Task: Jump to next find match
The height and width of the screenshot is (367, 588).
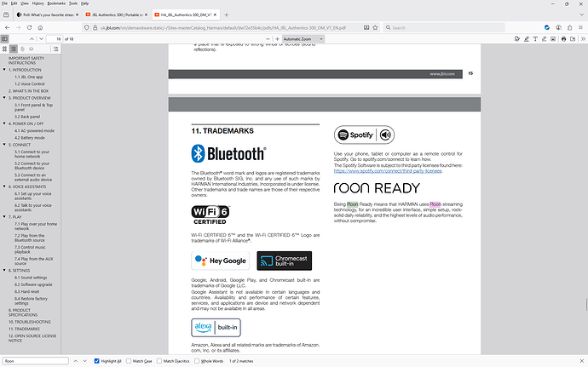Action: click(84, 361)
